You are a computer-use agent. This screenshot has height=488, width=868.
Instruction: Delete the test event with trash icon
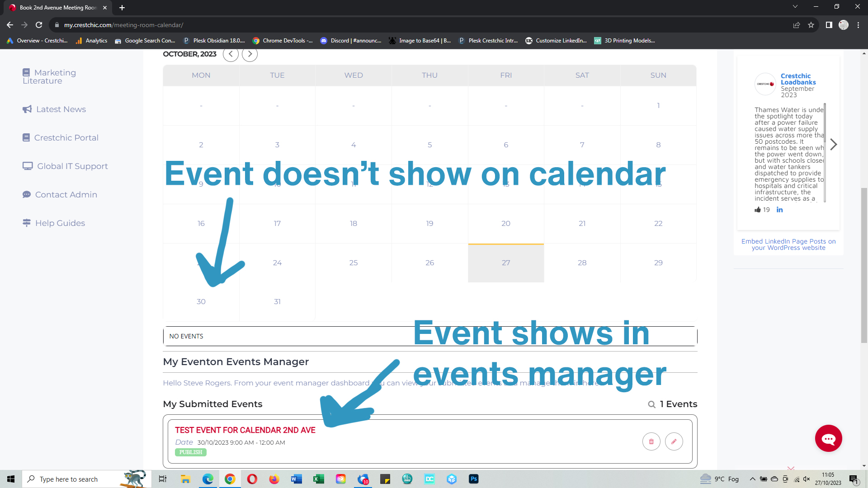[651, 441]
